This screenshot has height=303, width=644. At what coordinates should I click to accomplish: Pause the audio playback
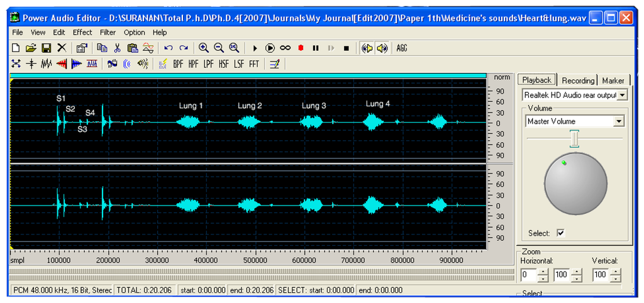316,48
